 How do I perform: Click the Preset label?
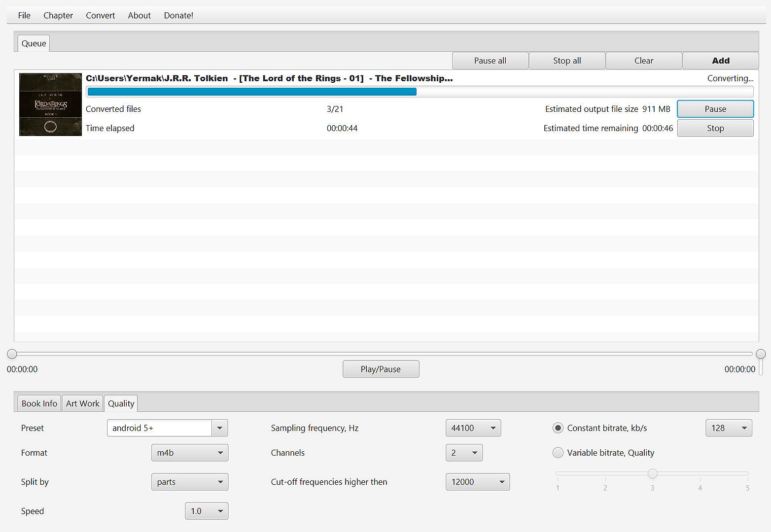tap(33, 428)
